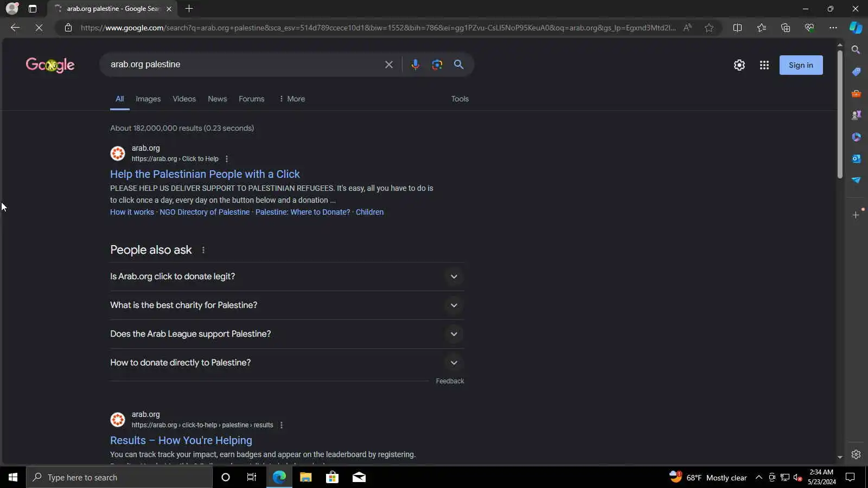
Task: Select the All results tab
Action: point(120,99)
